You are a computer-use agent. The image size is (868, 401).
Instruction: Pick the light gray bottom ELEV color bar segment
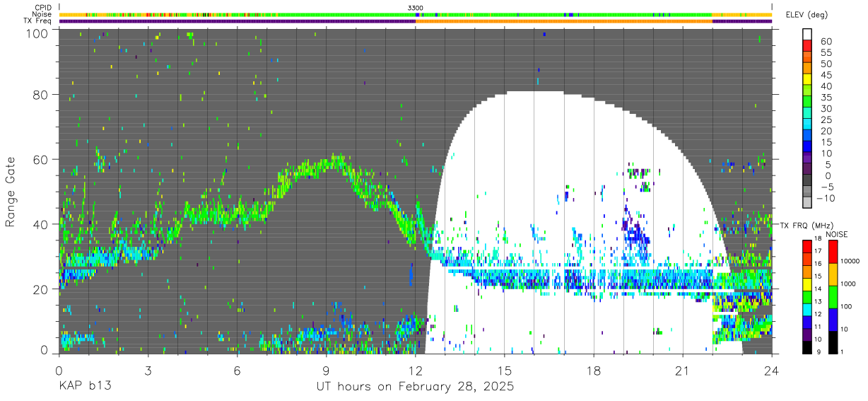(x=807, y=202)
